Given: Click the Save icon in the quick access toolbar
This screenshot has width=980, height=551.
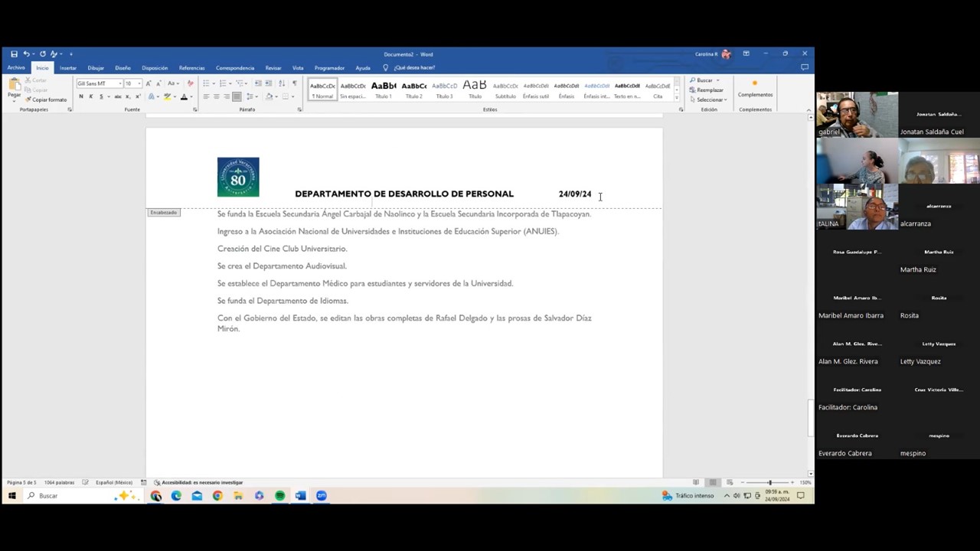Looking at the screenshot, I should [x=14, y=54].
